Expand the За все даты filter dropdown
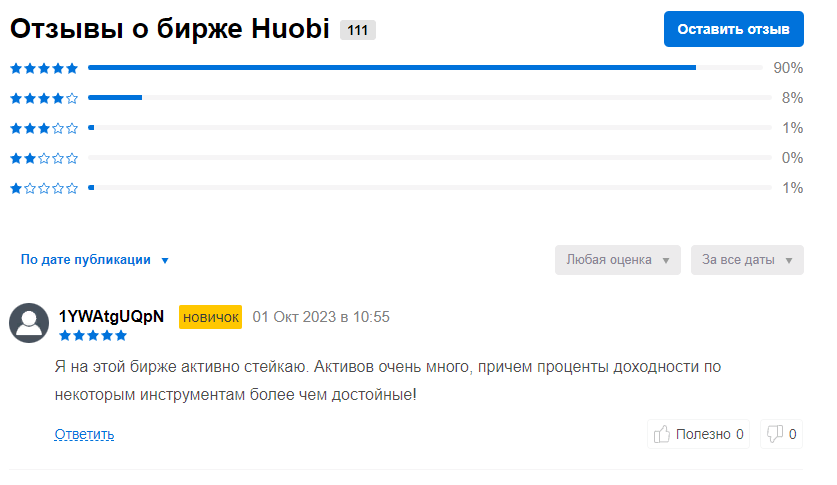837x485 pixels. pyautogui.click(x=746, y=260)
